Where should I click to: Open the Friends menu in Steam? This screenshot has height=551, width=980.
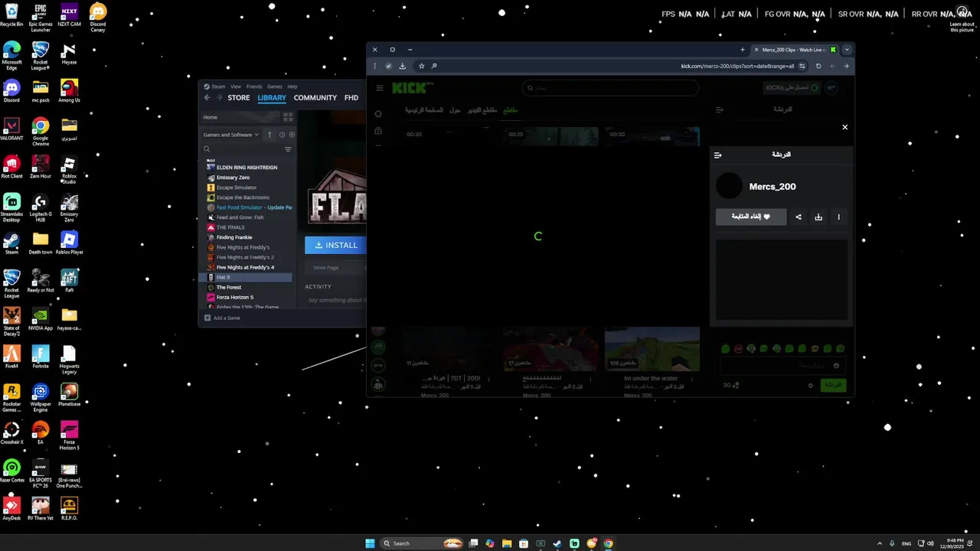coord(254,86)
